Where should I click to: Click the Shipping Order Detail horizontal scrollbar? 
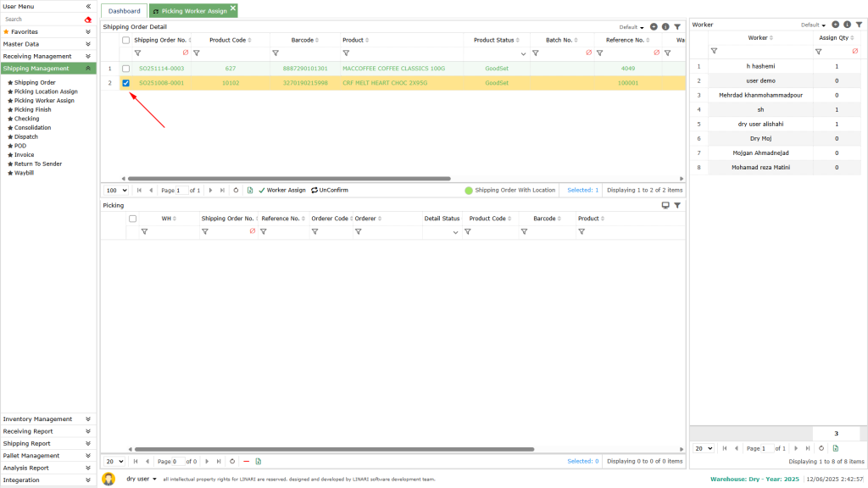click(288, 179)
